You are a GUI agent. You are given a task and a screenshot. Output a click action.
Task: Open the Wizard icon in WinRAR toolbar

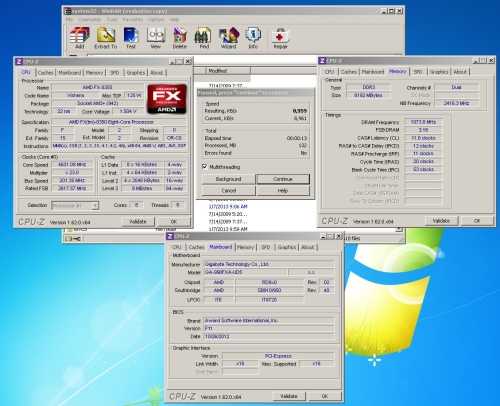click(x=229, y=37)
